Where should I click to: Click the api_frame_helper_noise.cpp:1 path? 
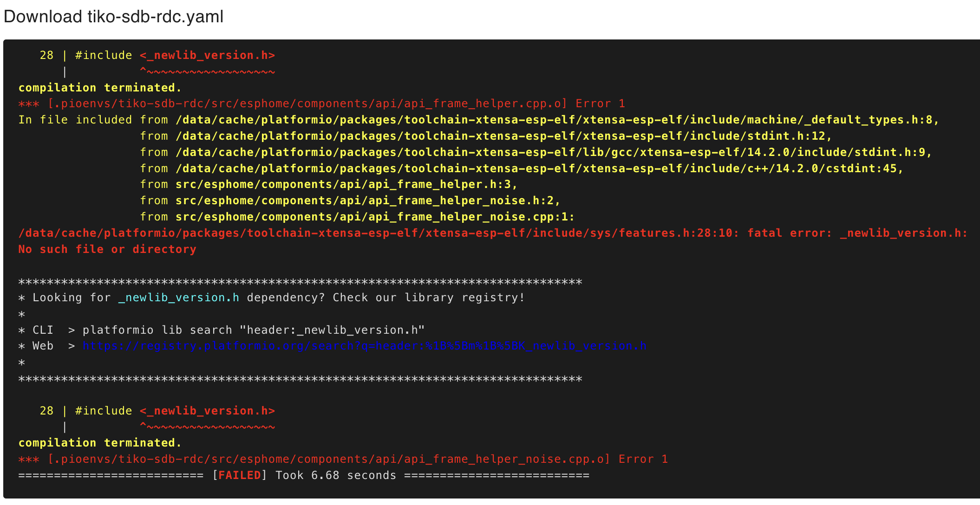click(x=374, y=217)
